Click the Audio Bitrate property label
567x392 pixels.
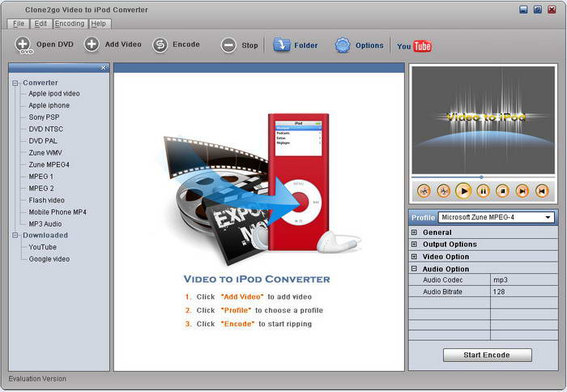pyautogui.click(x=442, y=292)
